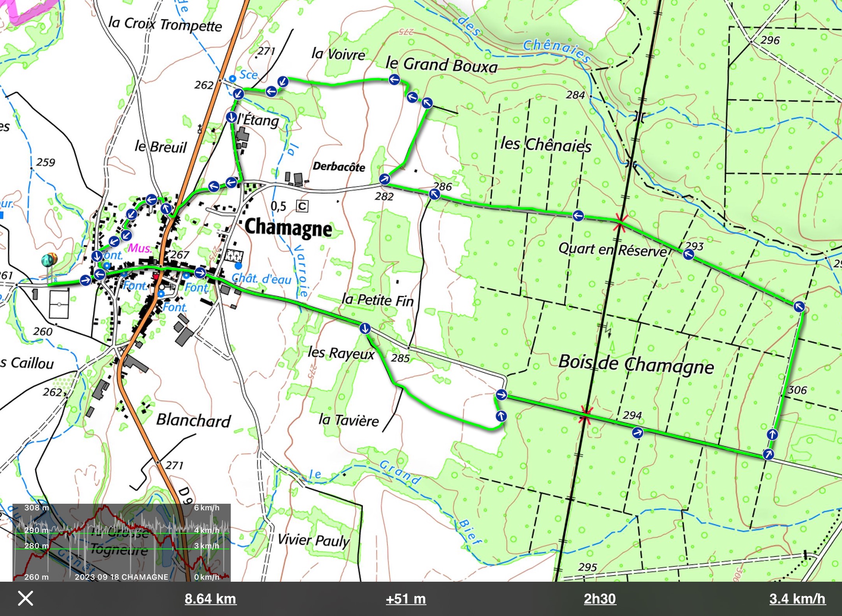Tap the direction arrow below Derbacôte label

[384, 179]
